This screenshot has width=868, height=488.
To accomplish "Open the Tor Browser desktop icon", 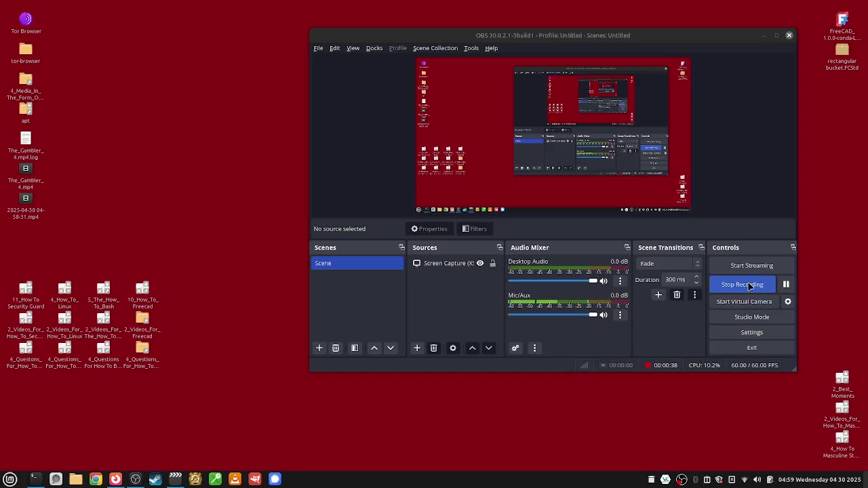I will click(26, 22).
